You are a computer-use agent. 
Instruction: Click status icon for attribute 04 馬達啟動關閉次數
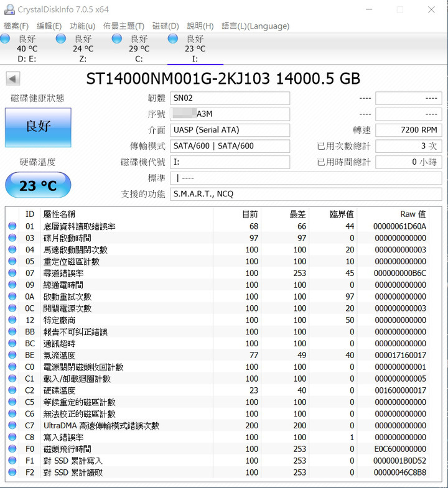coord(12,250)
